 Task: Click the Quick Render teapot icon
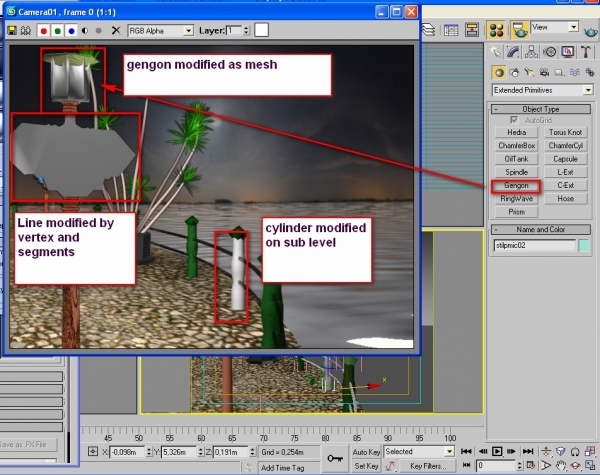[x=591, y=32]
